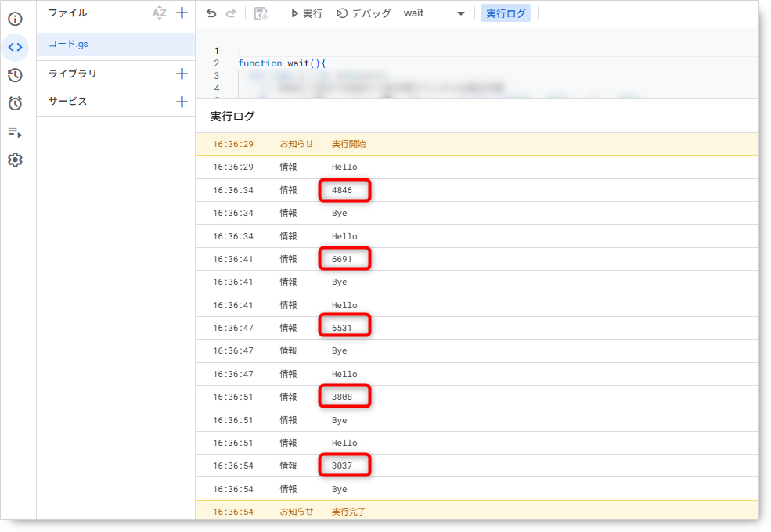Toggle the 実行ログ execution log button
The image size is (771, 532).
tap(506, 13)
